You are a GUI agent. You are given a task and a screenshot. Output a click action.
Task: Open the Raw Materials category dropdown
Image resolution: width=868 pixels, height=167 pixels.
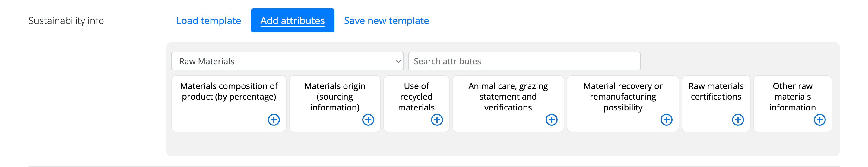287,61
